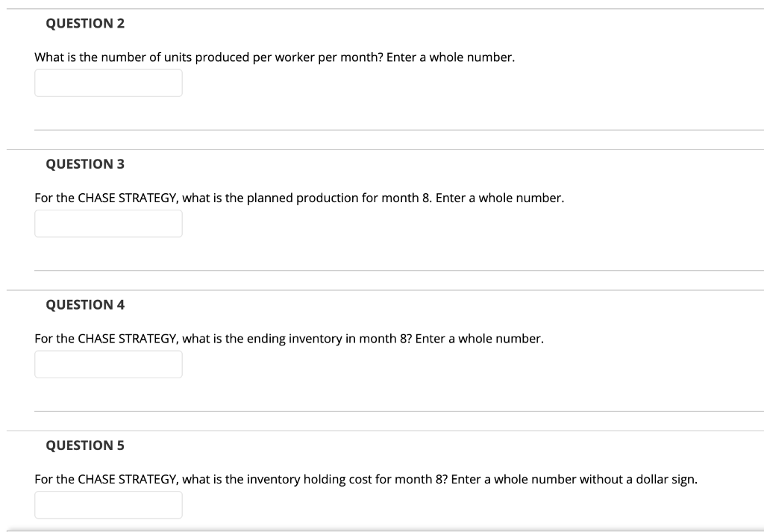
Task: Click inside the Question 2 input box
Action: click(x=108, y=83)
